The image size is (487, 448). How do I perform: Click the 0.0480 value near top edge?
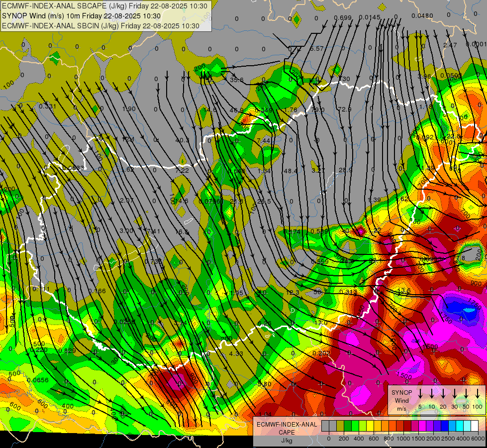click(x=422, y=16)
